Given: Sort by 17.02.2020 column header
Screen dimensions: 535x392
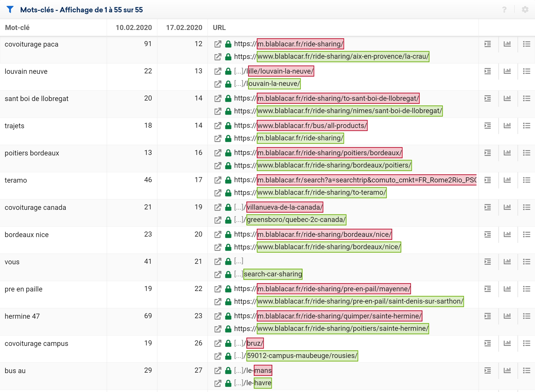Looking at the screenshot, I should click(184, 27).
